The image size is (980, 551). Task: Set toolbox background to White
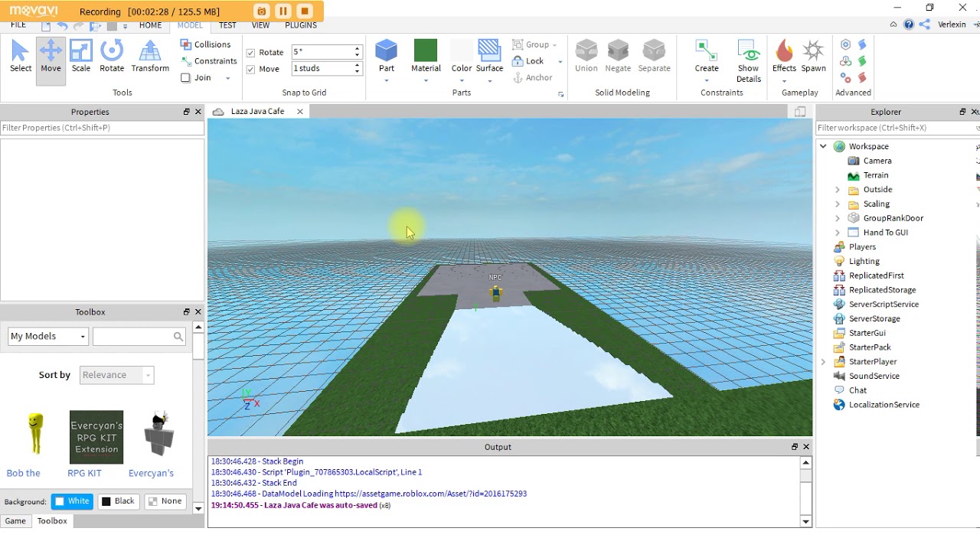[73, 501]
